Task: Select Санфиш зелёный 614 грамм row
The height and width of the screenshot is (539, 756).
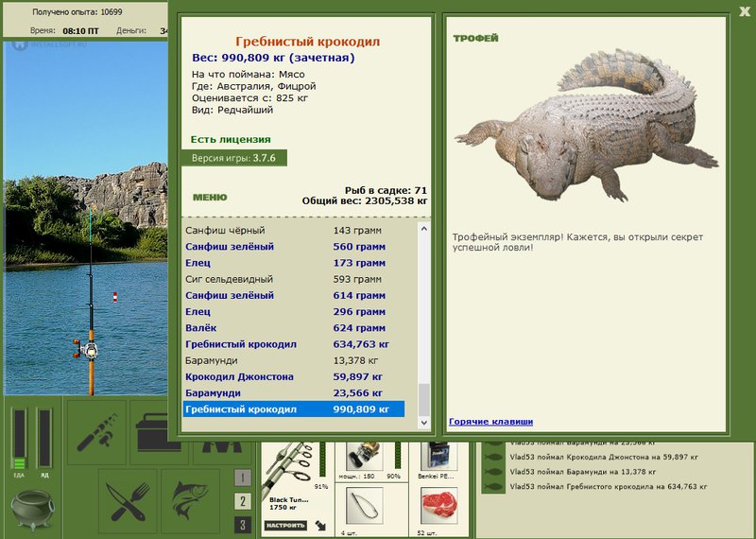Action: (x=294, y=295)
